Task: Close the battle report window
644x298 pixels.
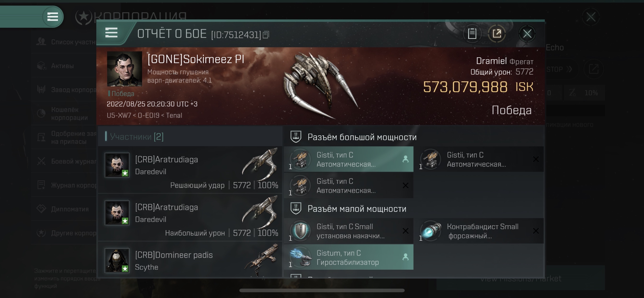Action: click(527, 34)
